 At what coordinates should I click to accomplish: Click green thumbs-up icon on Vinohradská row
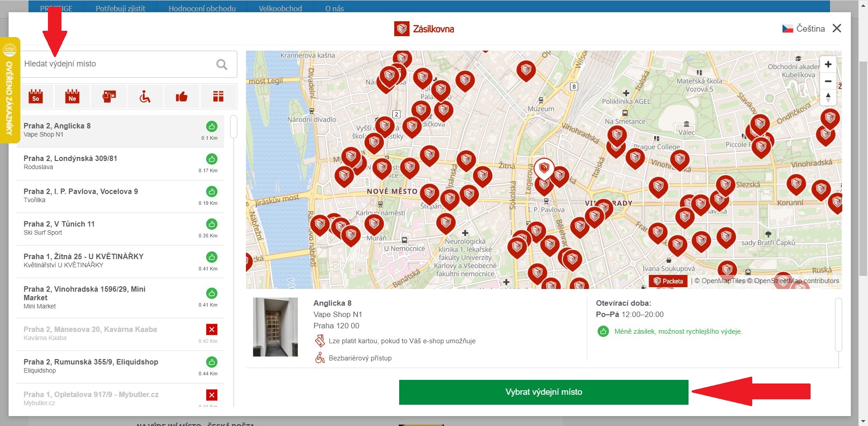coord(212,293)
